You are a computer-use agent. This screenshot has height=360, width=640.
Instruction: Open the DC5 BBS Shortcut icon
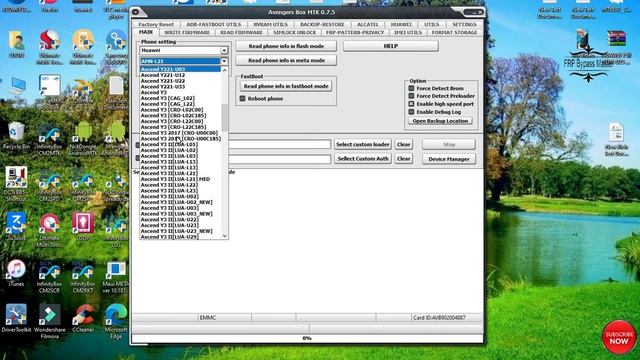pyautogui.click(x=16, y=184)
